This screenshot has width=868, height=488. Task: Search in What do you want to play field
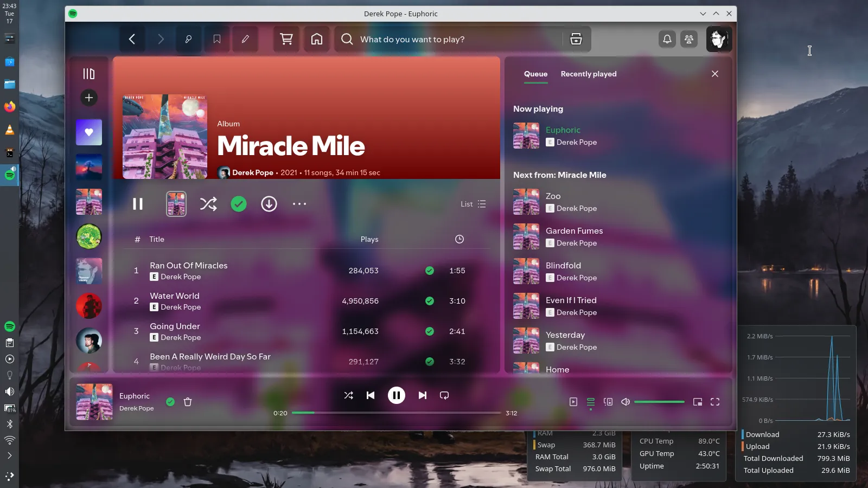456,39
